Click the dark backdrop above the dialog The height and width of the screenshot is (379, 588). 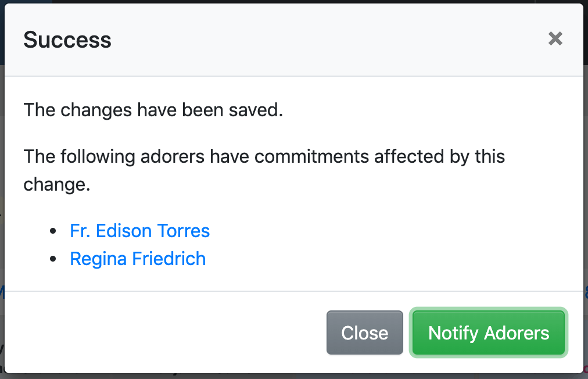pyautogui.click(x=291, y=2)
